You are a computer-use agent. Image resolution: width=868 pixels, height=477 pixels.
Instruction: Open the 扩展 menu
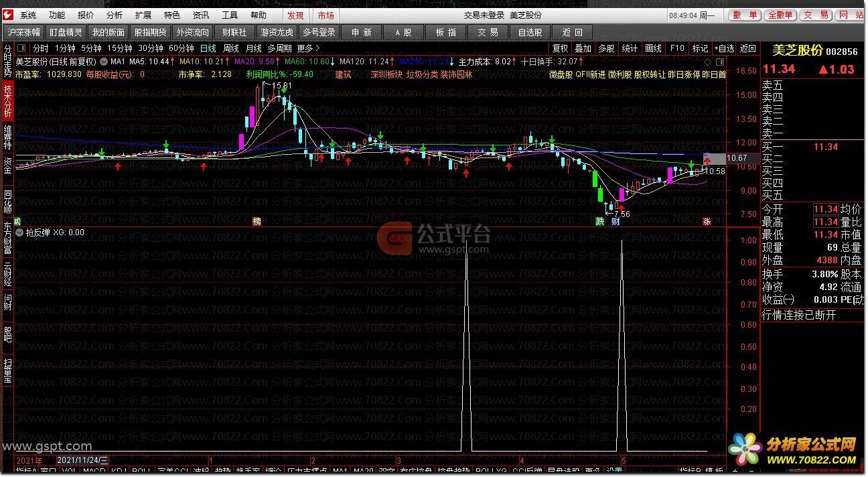(x=143, y=15)
